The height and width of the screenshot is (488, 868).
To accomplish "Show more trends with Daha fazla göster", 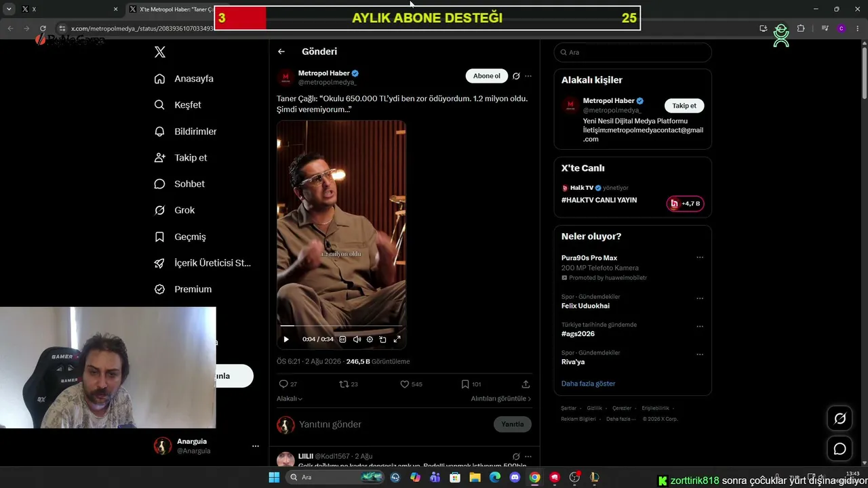I will (588, 384).
